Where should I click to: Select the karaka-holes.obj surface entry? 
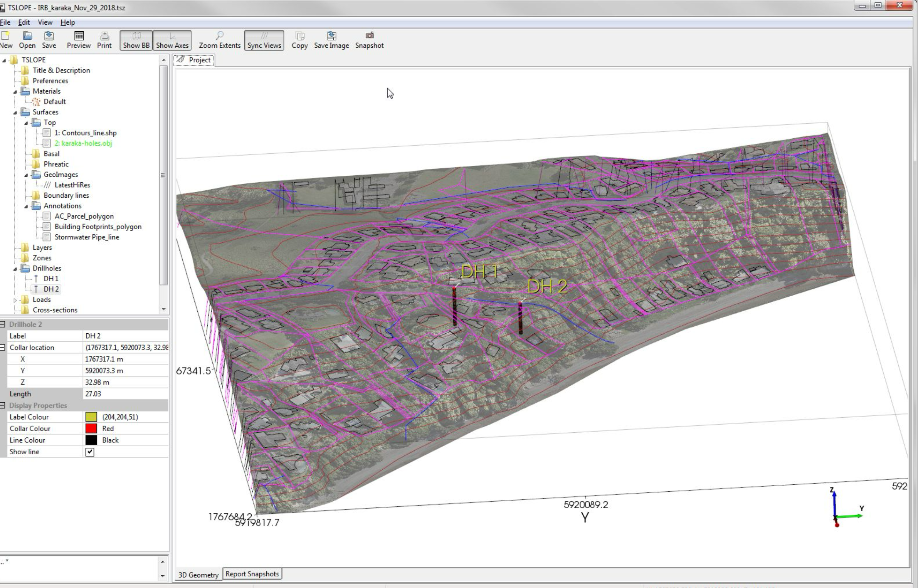(83, 143)
